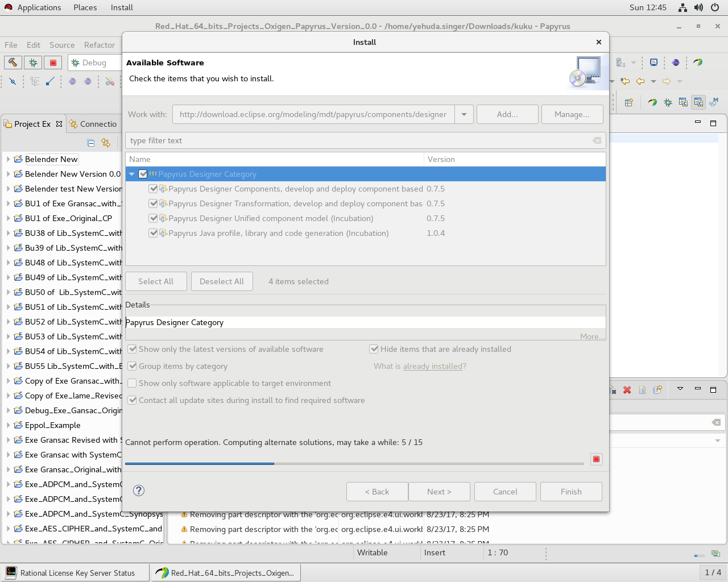Switch to Debug perspective bug icon
728x582 pixels.
668,102
